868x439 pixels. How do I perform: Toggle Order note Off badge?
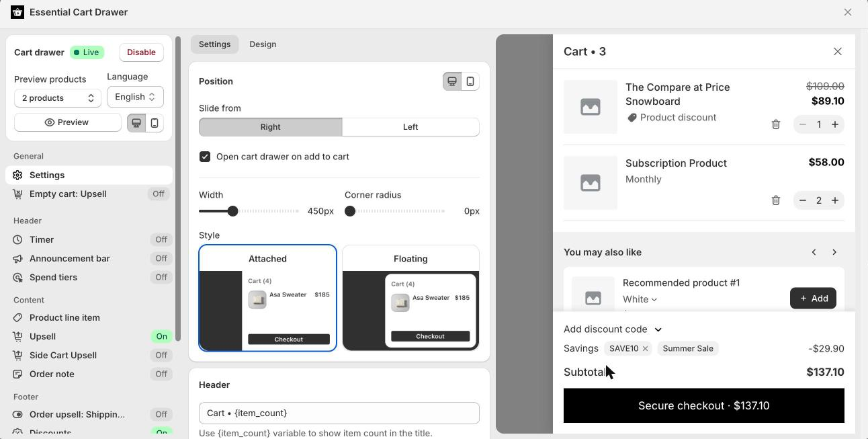(161, 374)
